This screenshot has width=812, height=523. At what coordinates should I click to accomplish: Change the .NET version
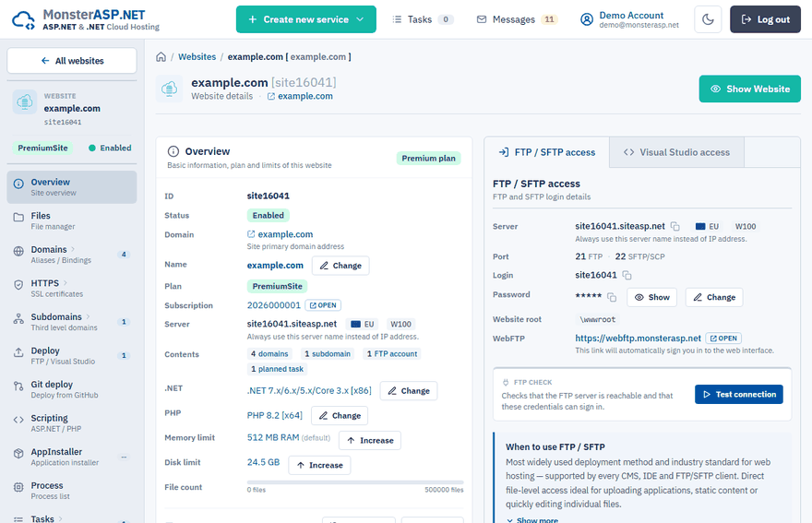[x=409, y=391]
